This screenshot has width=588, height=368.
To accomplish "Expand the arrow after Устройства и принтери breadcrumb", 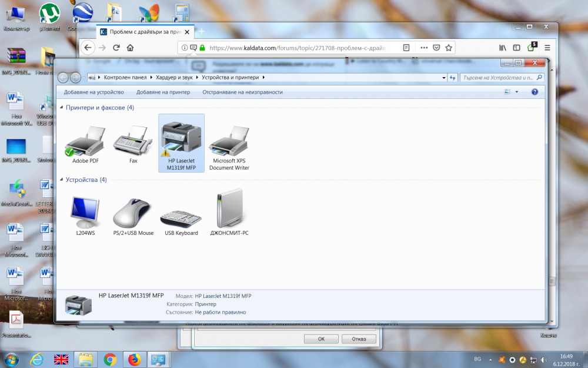I will (x=263, y=77).
